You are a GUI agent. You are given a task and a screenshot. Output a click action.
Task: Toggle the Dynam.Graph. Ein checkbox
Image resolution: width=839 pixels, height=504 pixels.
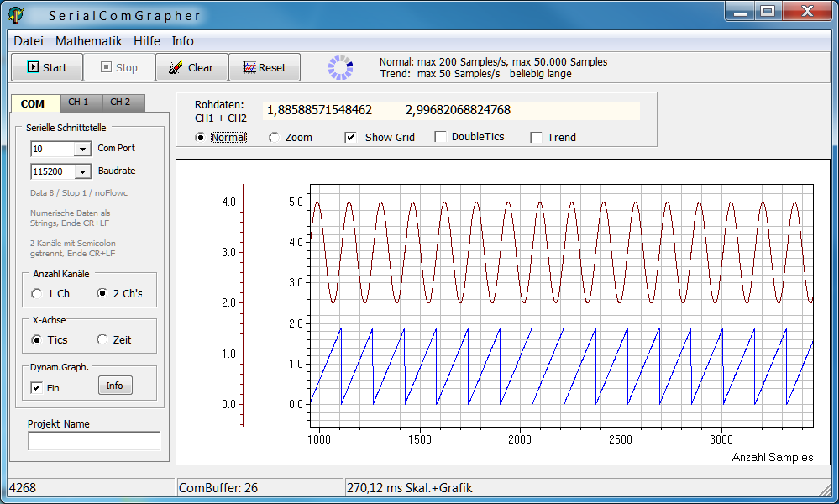click(x=36, y=388)
